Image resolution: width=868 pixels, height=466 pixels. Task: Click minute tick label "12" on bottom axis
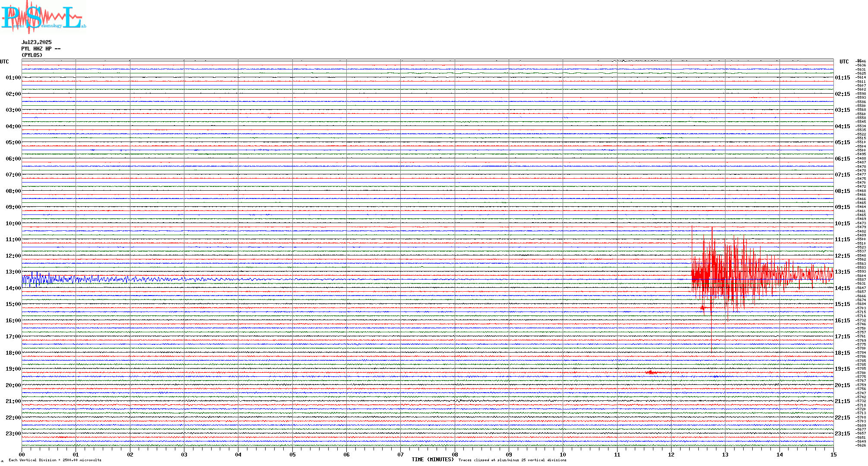pyautogui.click(x=671, y=454)
